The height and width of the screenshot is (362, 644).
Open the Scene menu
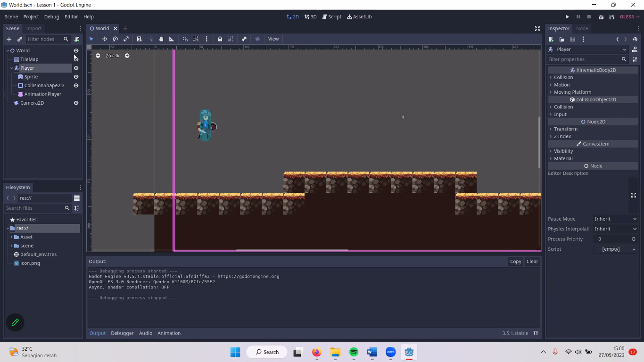11,16
